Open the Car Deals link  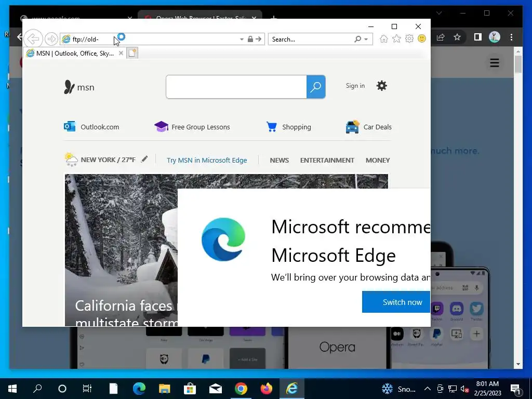(x=368, y=127)
